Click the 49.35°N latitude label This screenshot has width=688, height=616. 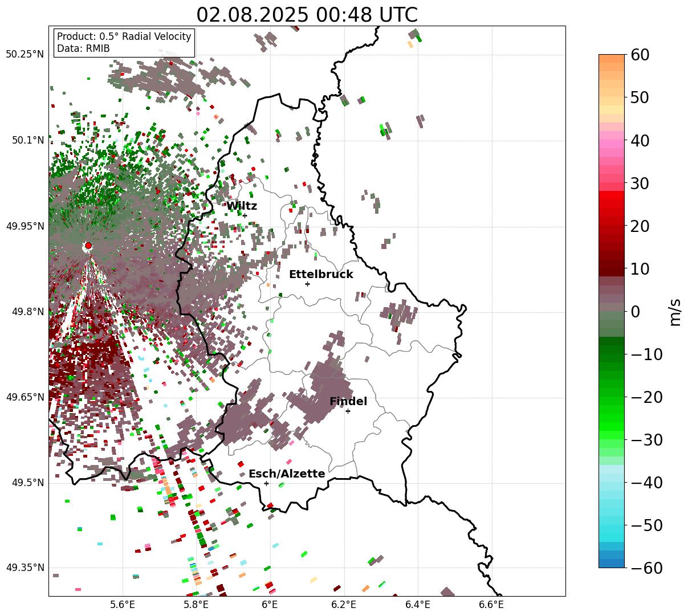tap(25, 568)
